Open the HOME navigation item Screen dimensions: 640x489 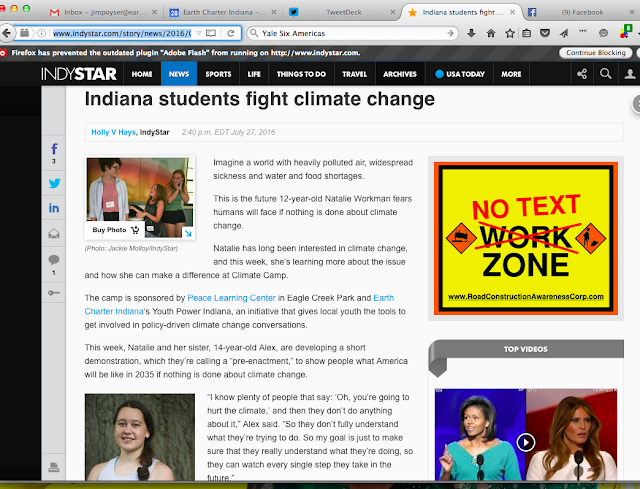coord(142,74)
